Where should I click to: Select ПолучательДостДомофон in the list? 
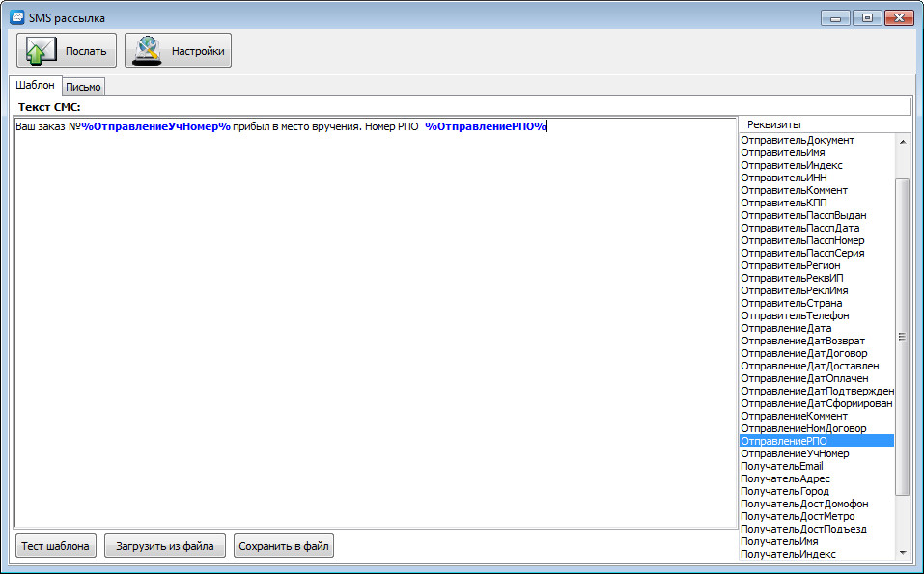pyautogui.click(x=817, y=504)
